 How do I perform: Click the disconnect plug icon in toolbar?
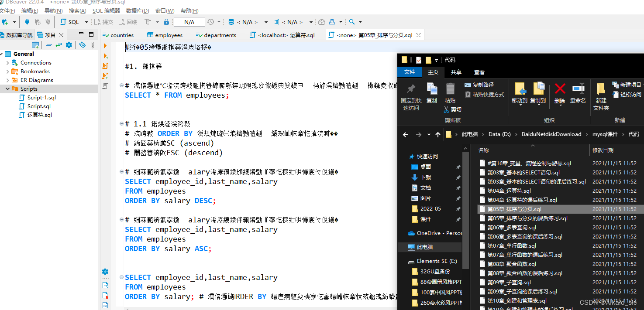[48, 22]
